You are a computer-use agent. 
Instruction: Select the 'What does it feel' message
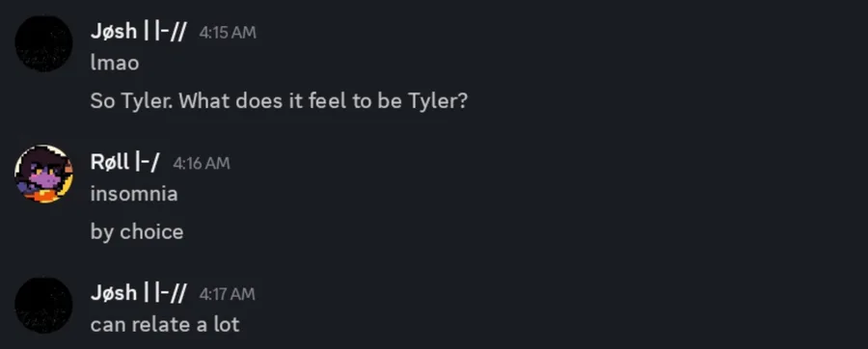pos(279,101)
